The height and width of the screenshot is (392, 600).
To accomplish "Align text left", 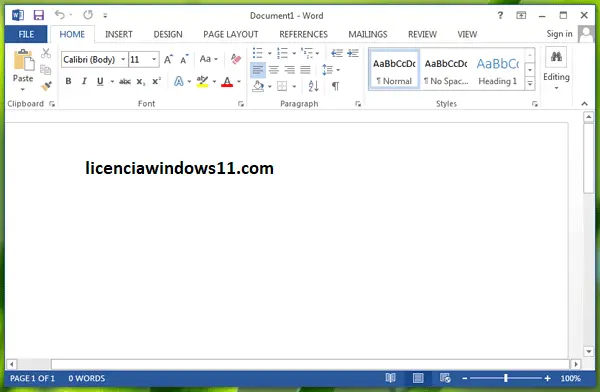I will (258, 70).
